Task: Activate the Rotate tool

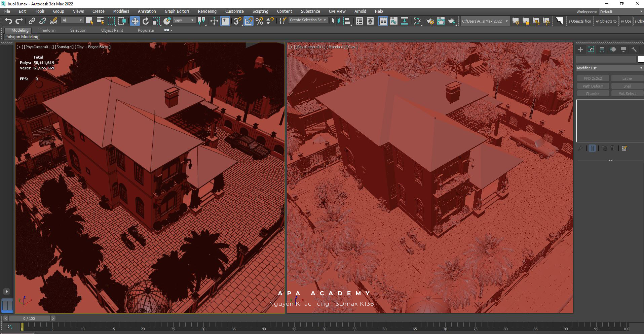Action: pos(145,21)
